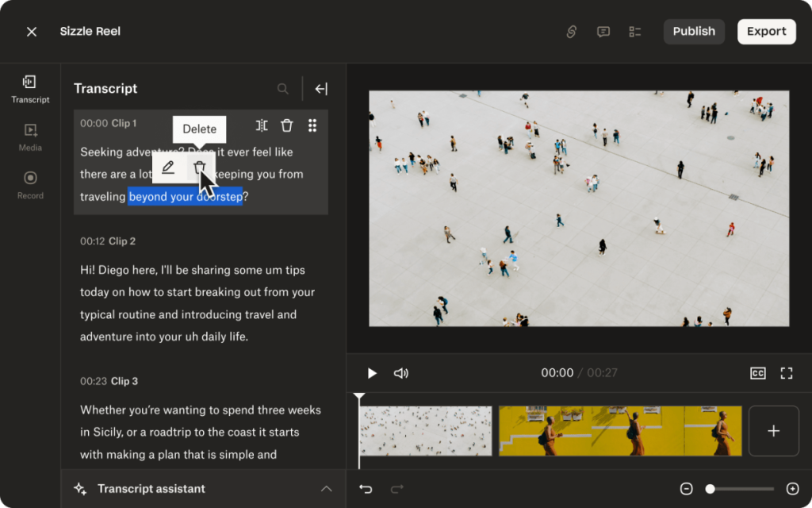Click the timeline zoom slider handle

click(x=710, y=489)
